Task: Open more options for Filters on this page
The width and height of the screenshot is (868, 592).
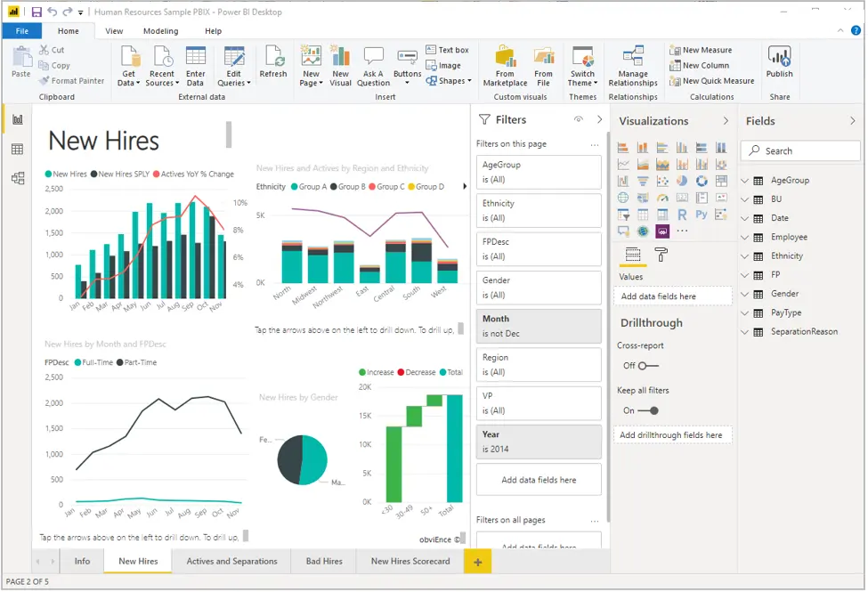Action: (x=595, y=144)
